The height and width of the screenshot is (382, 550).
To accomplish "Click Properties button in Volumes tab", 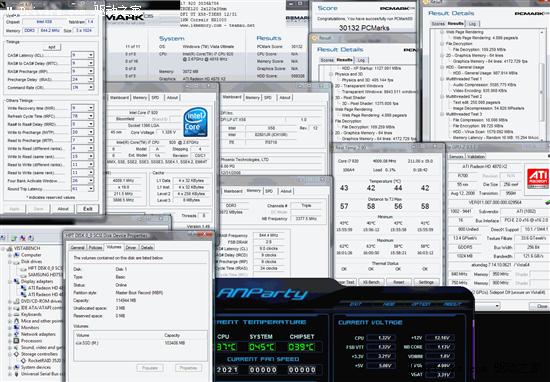I will pyautogui.click(x=188, y=368).
